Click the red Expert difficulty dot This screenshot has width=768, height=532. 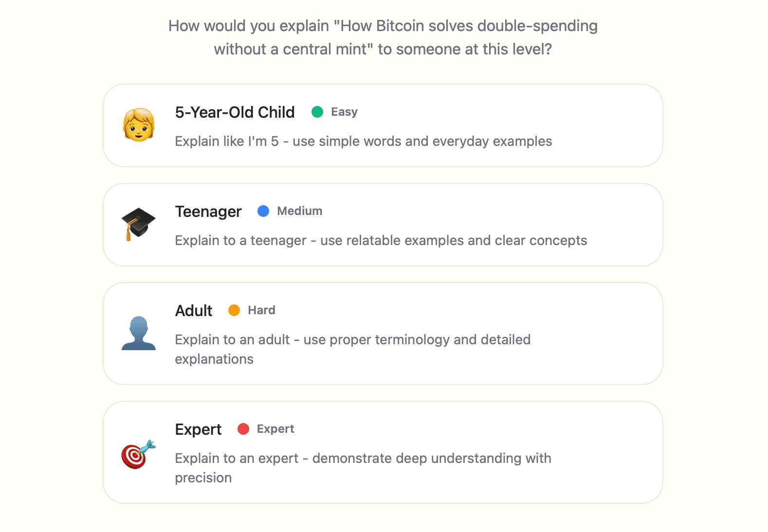[243, 429]
